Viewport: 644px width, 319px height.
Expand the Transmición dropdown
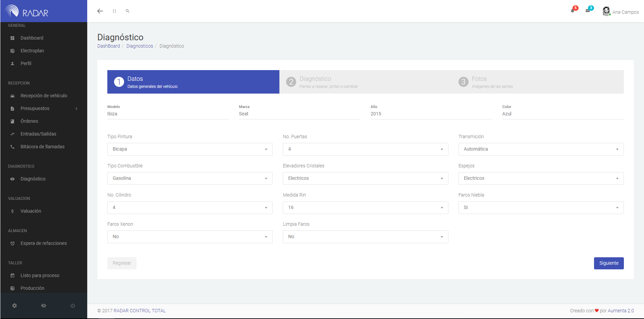pyautogui.click(x=541, y=149)
